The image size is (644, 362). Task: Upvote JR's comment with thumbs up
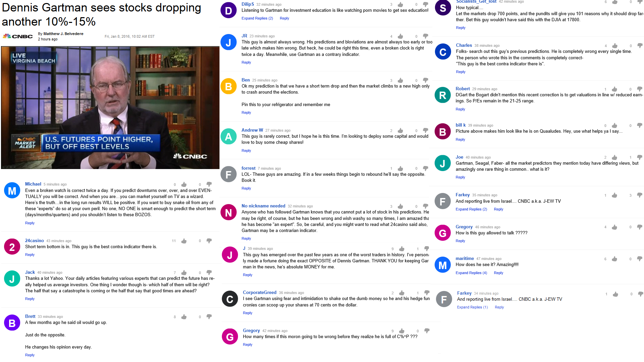point(400,36)
